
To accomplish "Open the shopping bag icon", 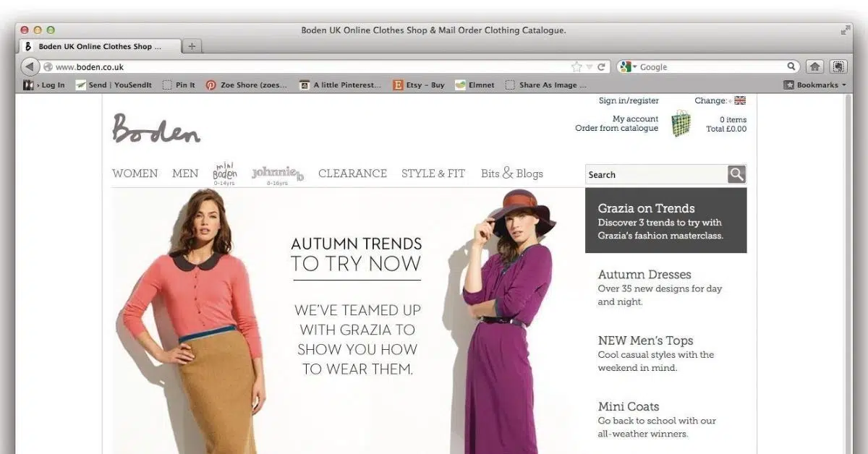I will pos(681,124).
